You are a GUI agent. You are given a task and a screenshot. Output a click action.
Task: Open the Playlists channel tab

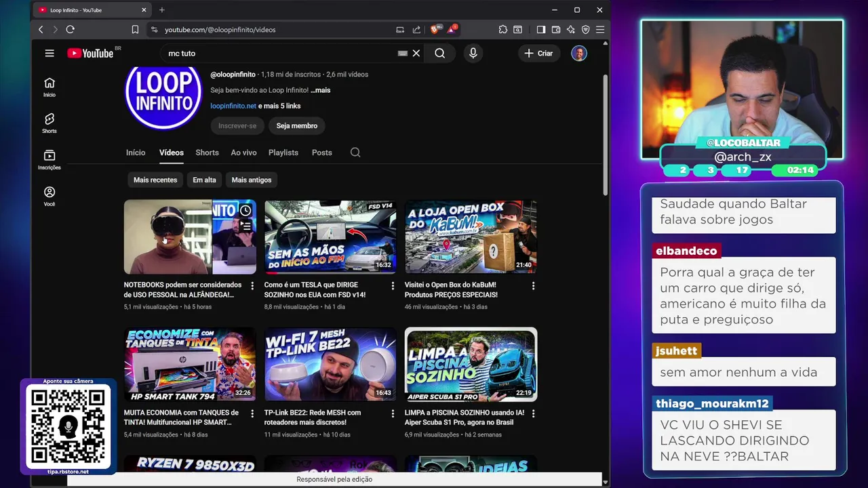tap(283, 152)
